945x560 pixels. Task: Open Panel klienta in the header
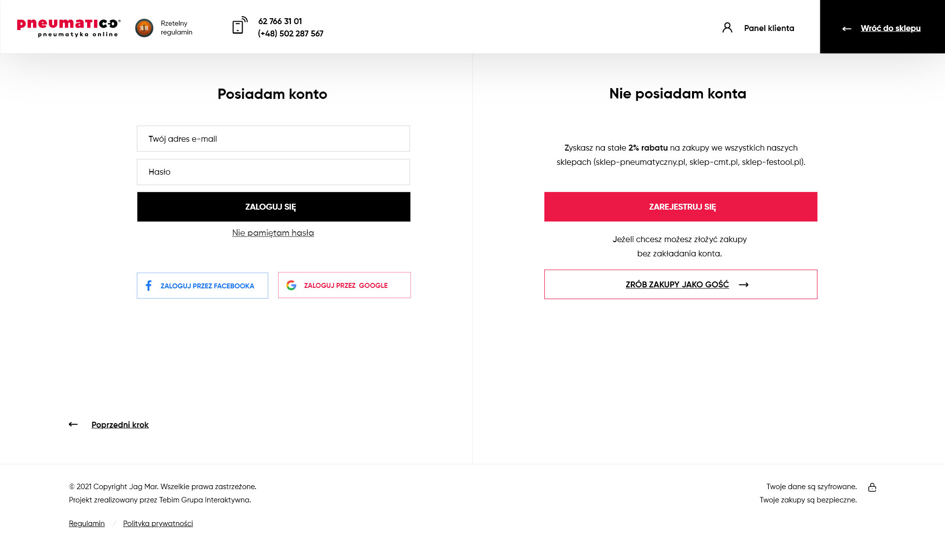(x=769, y=28)
